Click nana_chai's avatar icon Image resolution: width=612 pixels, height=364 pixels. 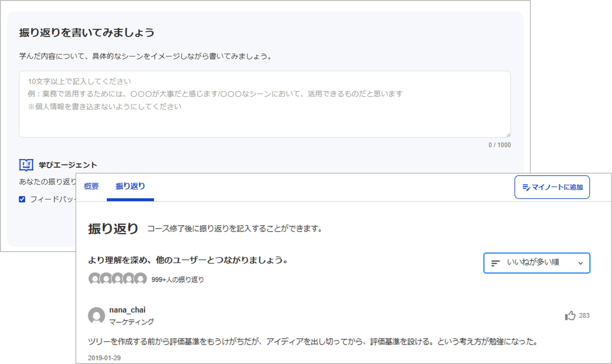(96, 316)
